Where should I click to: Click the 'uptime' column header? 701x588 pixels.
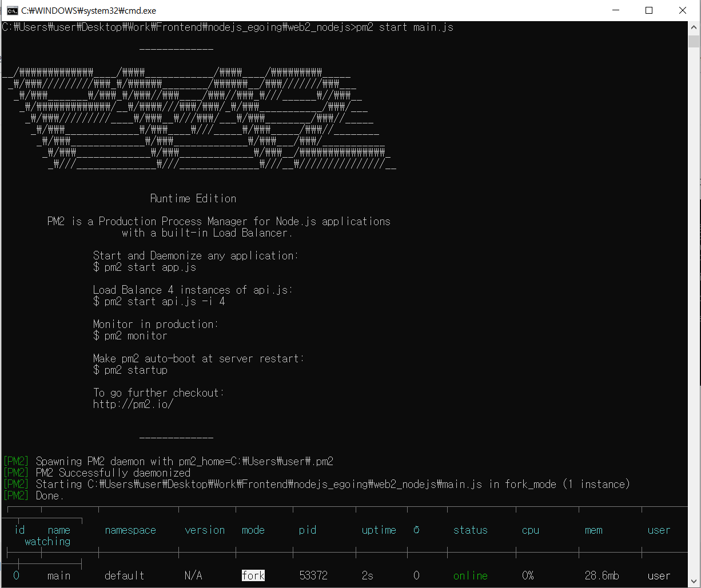pyautogui.click(x=379, y=530)
